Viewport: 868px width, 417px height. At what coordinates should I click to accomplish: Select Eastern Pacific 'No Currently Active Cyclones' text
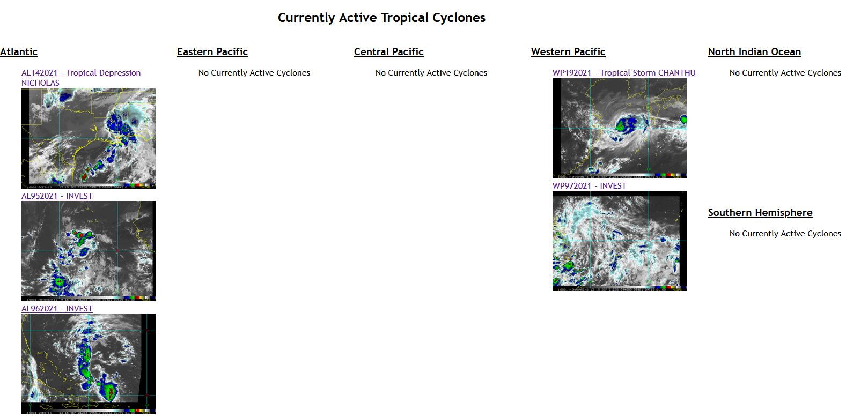(254, 73)
